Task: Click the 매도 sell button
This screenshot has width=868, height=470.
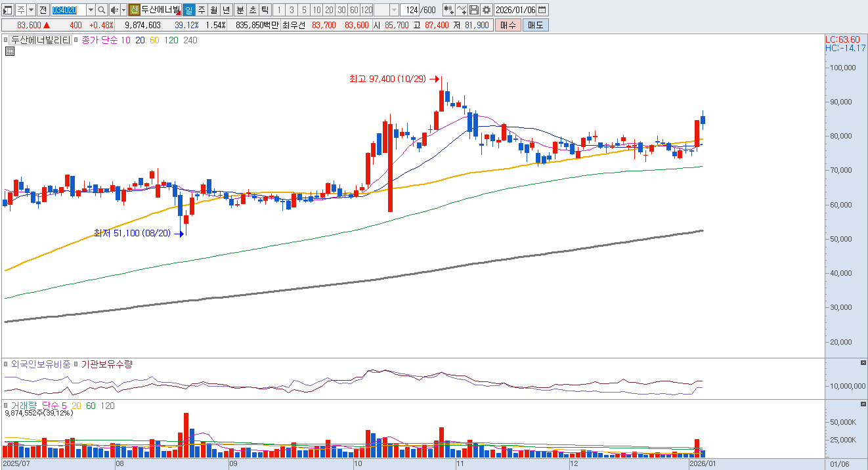Action: click(x=535, y=25)
